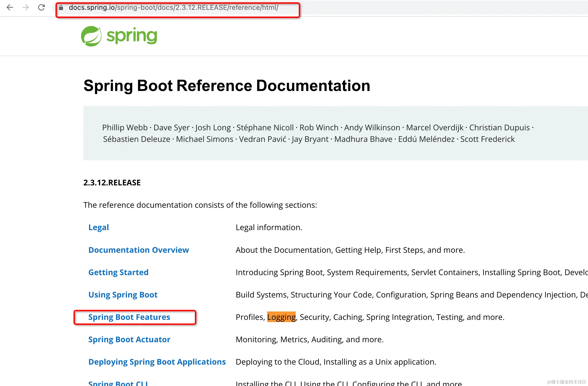The width and height of the screenshot is (588, 386).
Task: Click the docs.spring.io address bar URL
Action: (173, 8)
